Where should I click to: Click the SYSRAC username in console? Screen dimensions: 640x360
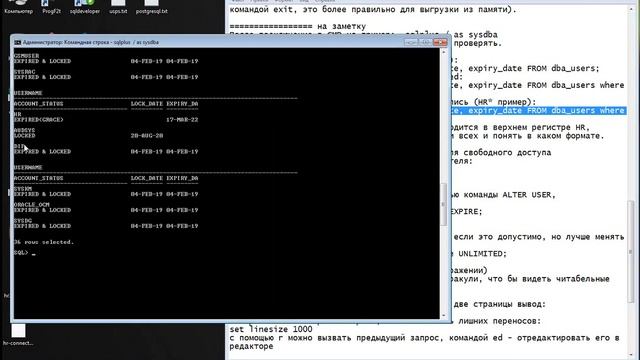coord(24,72)
